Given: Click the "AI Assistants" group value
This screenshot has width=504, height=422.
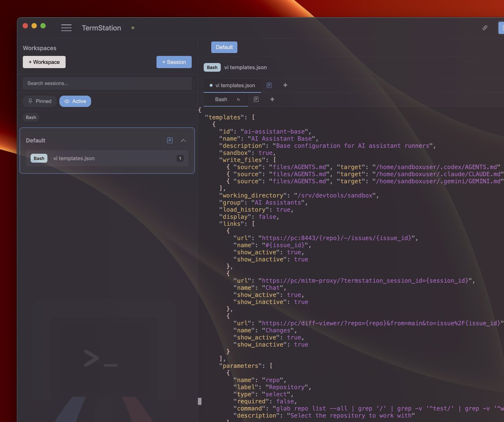Looking at the screenshot, I should [277, 203].
